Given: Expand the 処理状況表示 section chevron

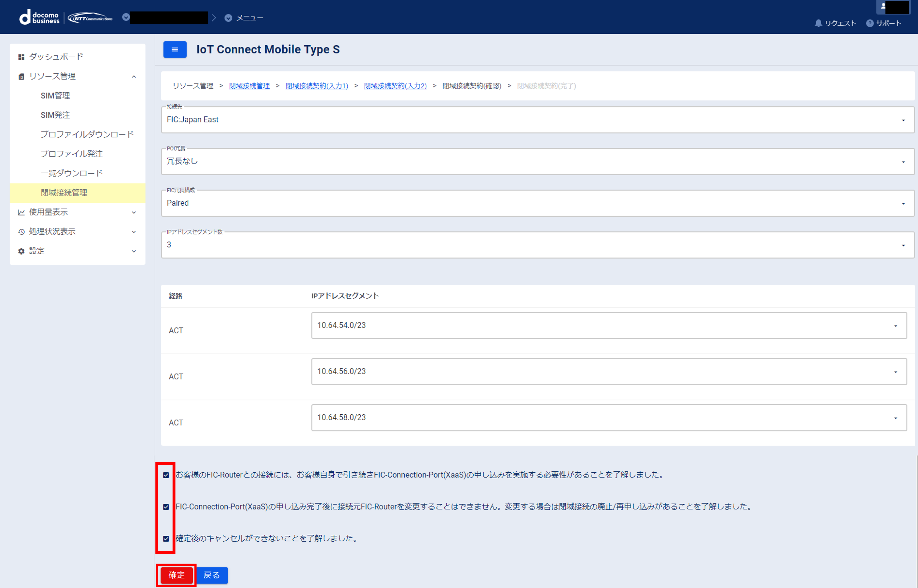Looking at the screenshot, I should pyautogui.click(x=134, y=232).
